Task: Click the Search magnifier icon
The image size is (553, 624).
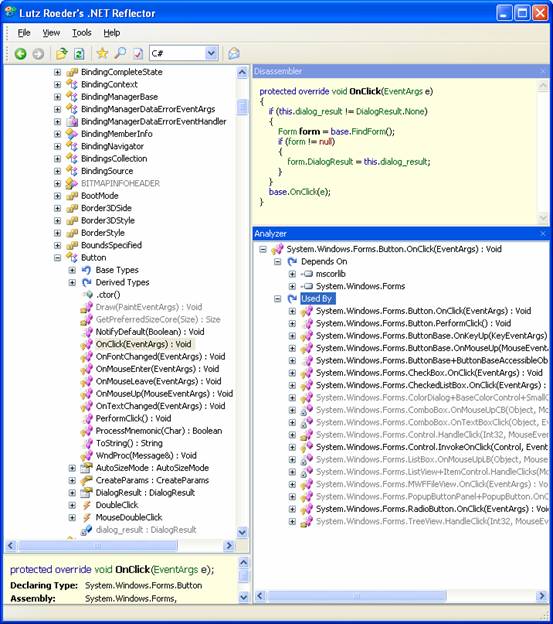Action: tap(120, 53)
